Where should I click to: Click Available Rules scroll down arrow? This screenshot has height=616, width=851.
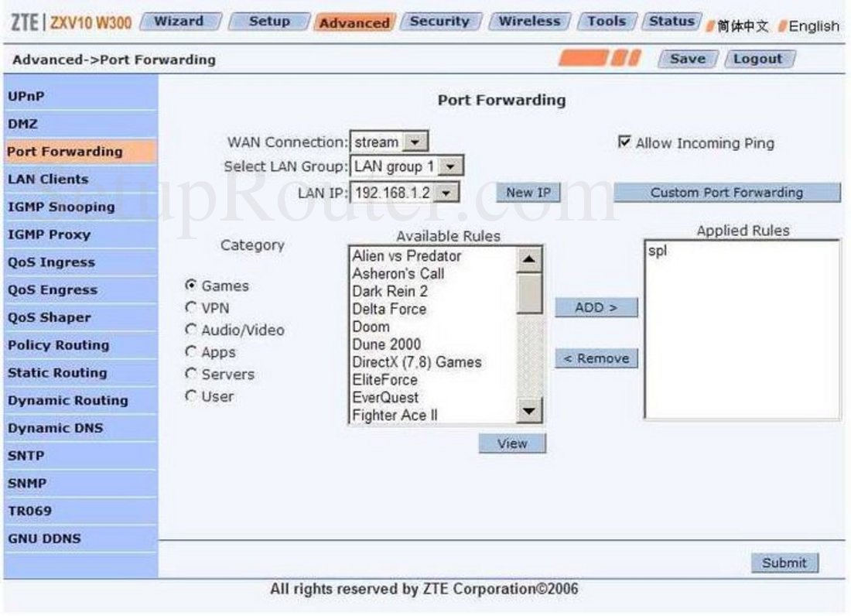click(529, 410)
